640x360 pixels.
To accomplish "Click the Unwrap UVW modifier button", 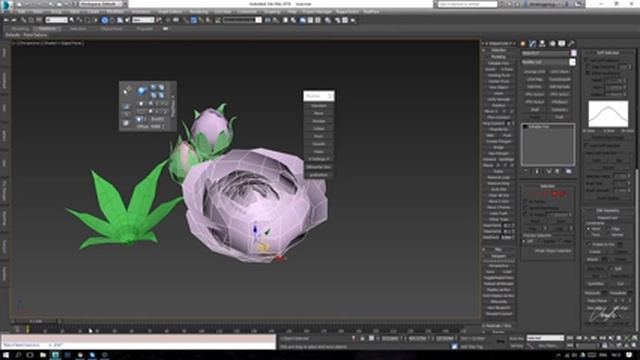I will coord(535,72).
